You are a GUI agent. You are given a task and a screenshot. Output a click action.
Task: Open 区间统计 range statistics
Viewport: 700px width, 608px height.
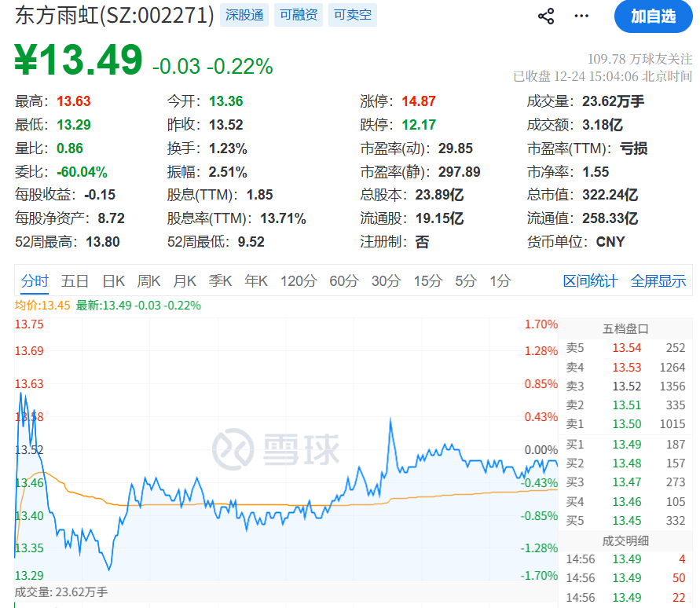click(590, 281)
